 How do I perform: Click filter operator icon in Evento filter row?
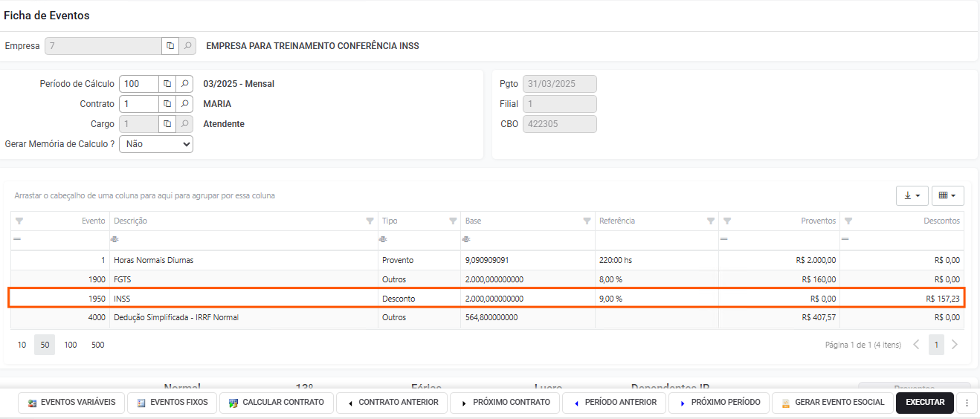[17, 239]
